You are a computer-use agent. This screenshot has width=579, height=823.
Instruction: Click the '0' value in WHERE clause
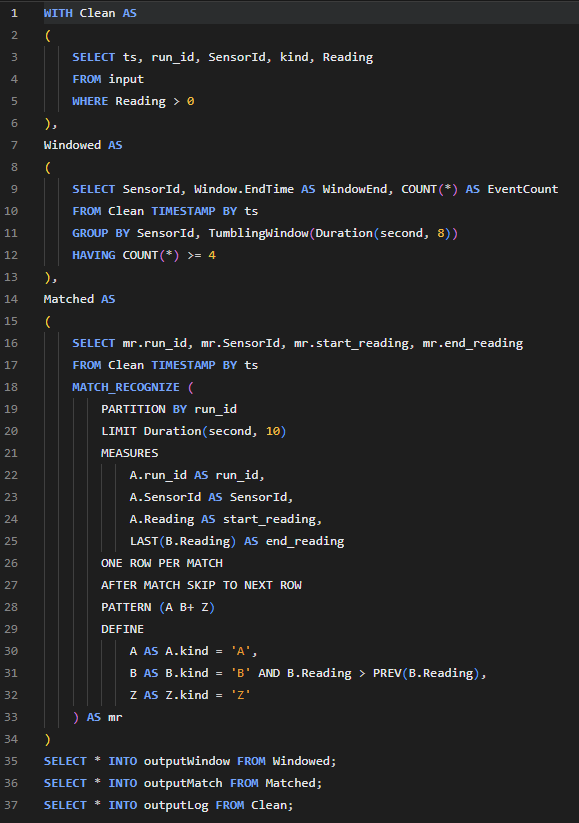[x=191, y=101]
